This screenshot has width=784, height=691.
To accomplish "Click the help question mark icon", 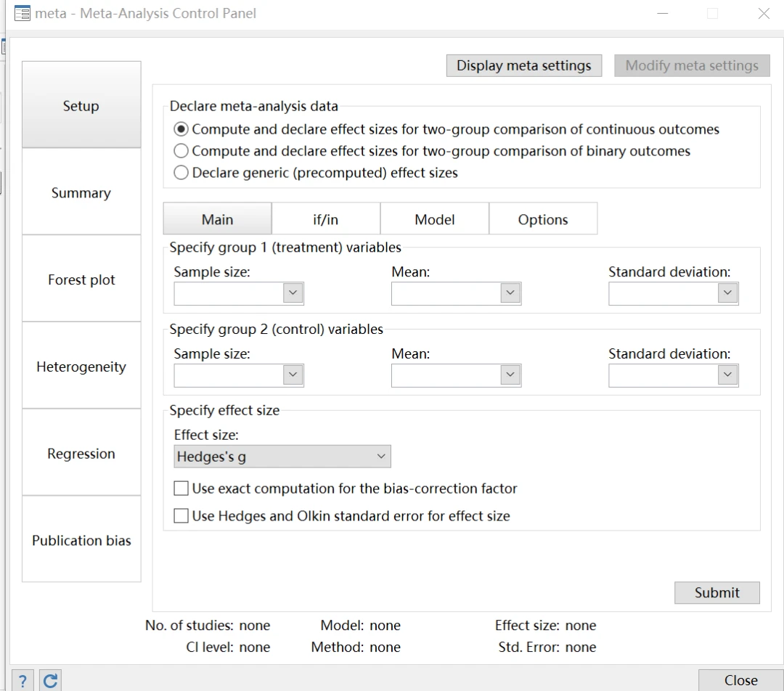I will pyautogui.click(x=23, y=680).
